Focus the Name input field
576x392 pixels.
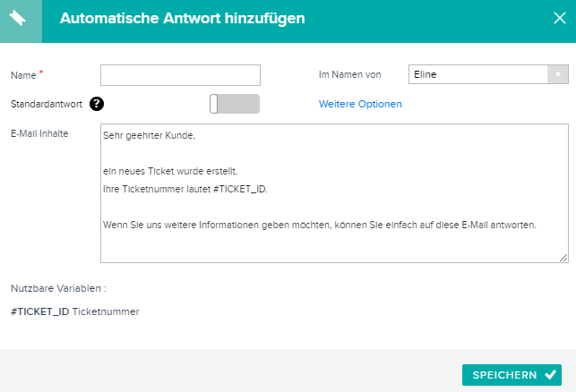tap(180, 75)
